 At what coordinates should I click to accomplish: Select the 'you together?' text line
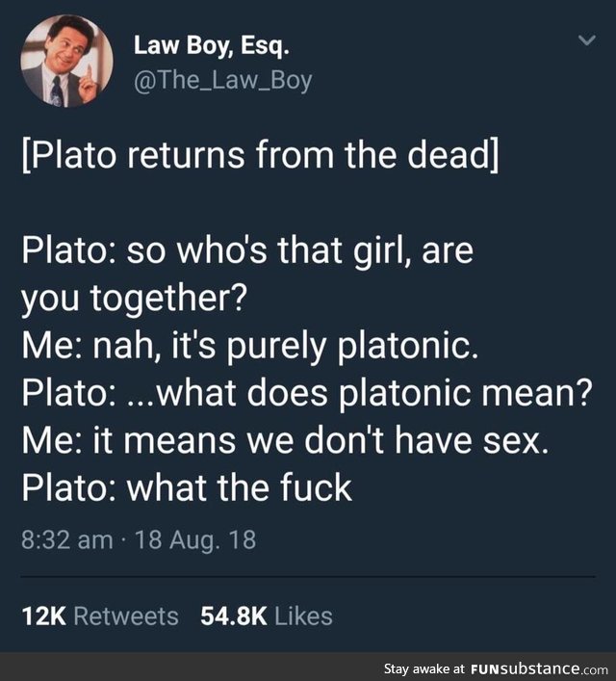tap(135, 299)
